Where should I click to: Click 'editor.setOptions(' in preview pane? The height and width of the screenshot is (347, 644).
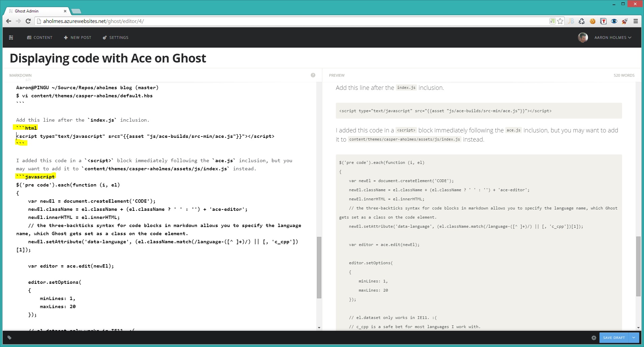tap(371, 263)
